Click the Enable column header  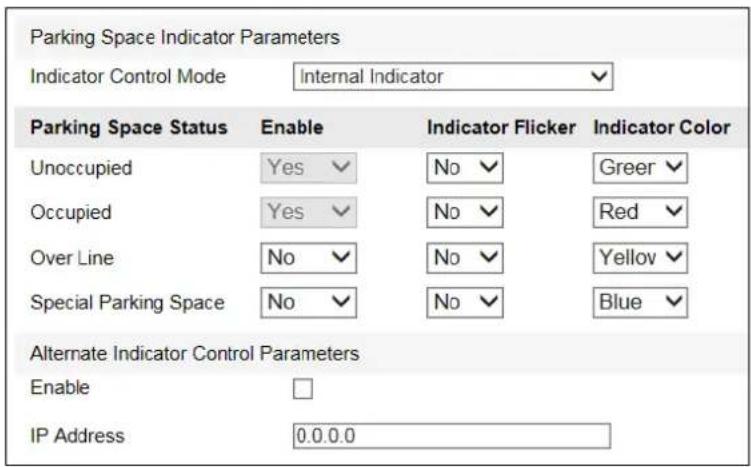click(x=292, y=127)
